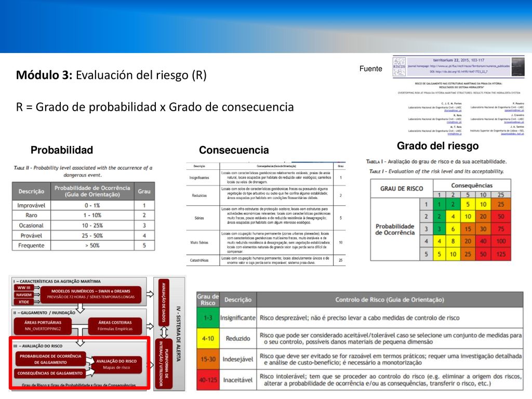The width and height of the screenshot is (532, 399).
Task: Click the vertical 'PLATAFORMA DE INTERAÇÃO / UTILIZADOR' box
Action: pos(164,364)
